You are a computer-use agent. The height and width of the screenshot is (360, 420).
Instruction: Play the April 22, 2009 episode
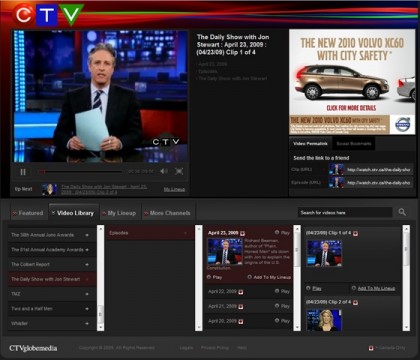coord(282,291)
